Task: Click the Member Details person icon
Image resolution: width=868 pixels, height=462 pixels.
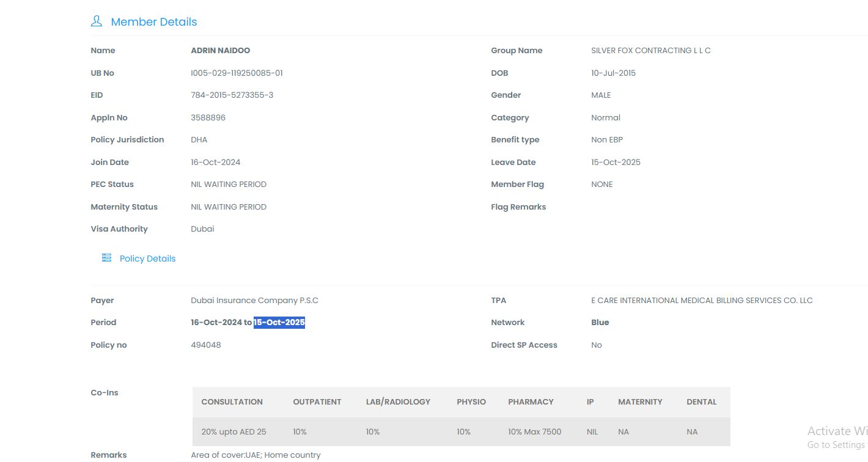Action: 97,21
